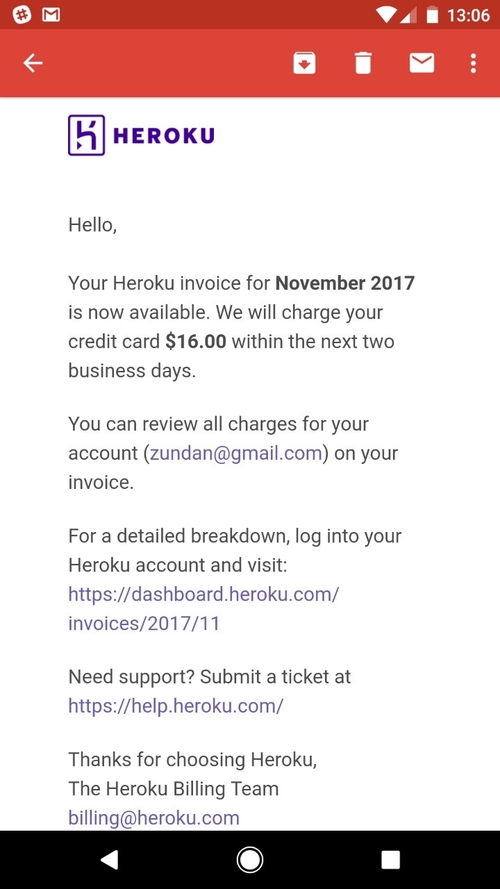Visit the help.heroku.com support link

click(176, 706)
